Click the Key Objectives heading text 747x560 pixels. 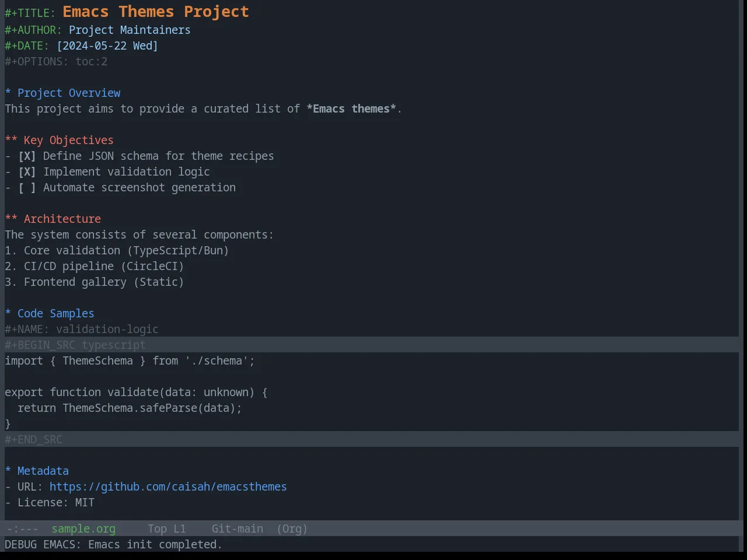69,140
